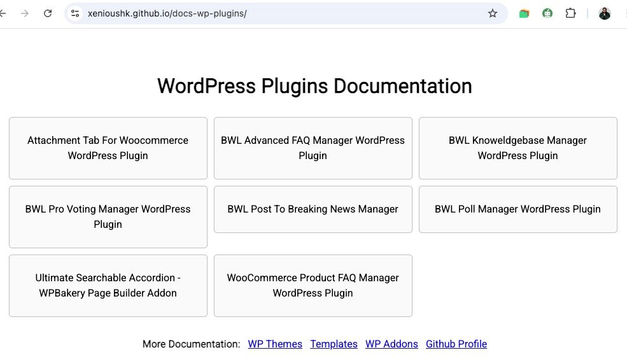Screen dimensions: 627x364
Task: Bookmark this page with the star icon
Action: tap(492, 13)
